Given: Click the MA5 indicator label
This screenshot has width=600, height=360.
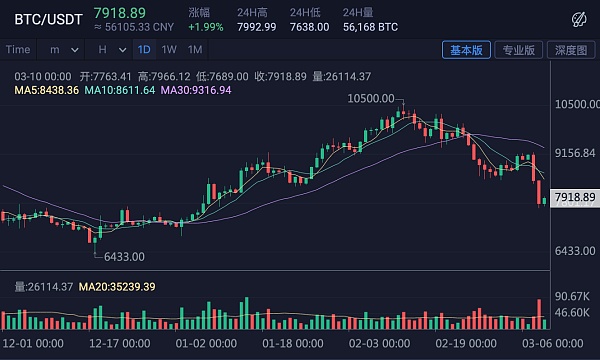Looking at the screenshot, I should [x=47, y=90].
